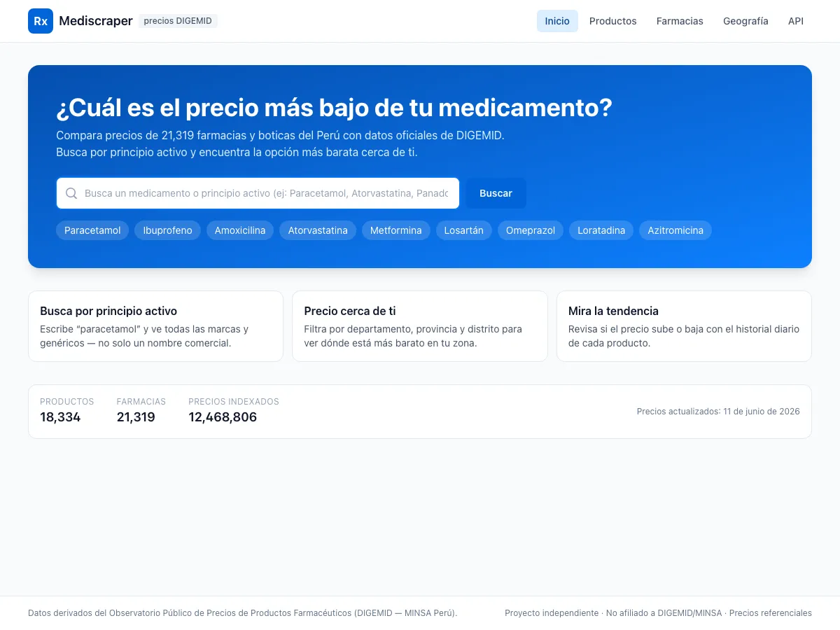This screenshot has height=630, width=840.
Task: Click the precios DIGEMID badge
Action: pyautogui.click(x=178, y=21)
